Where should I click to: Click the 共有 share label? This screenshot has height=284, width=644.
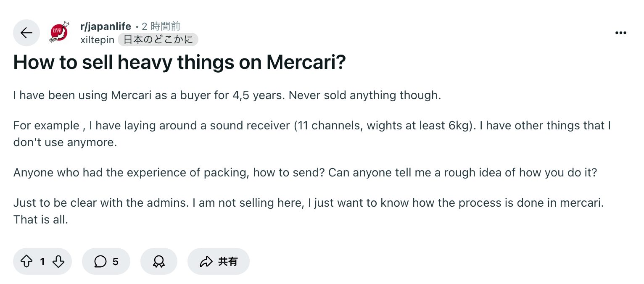228,262
